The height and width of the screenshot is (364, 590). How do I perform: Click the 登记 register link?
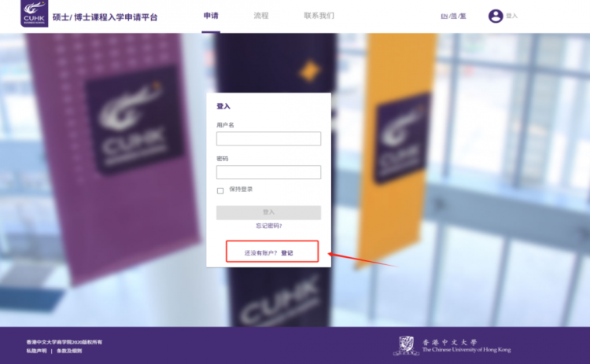click(x=286, y=252)
